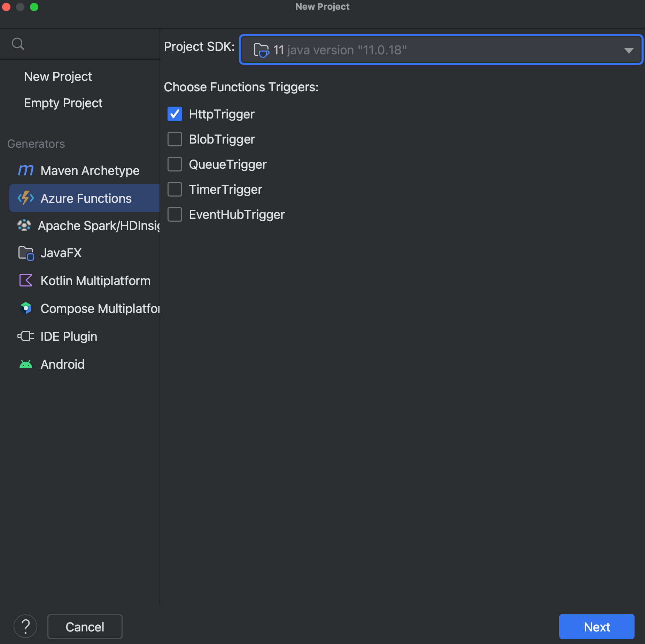Click the help question mark icon
The image size is (645, 644).
click(25, 626)
